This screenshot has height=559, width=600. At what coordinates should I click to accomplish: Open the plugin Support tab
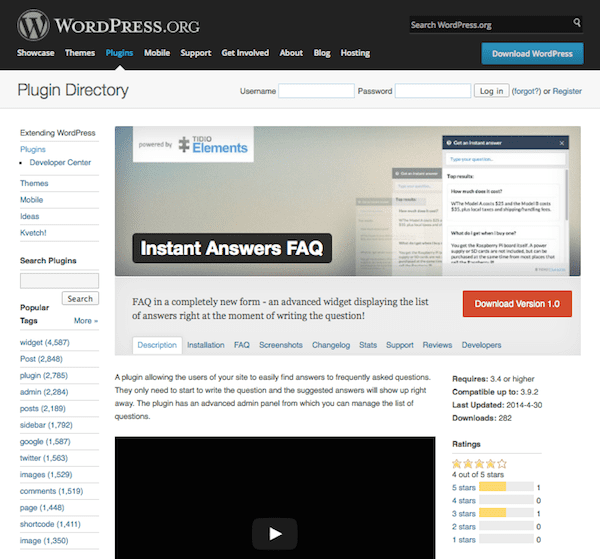399,345
